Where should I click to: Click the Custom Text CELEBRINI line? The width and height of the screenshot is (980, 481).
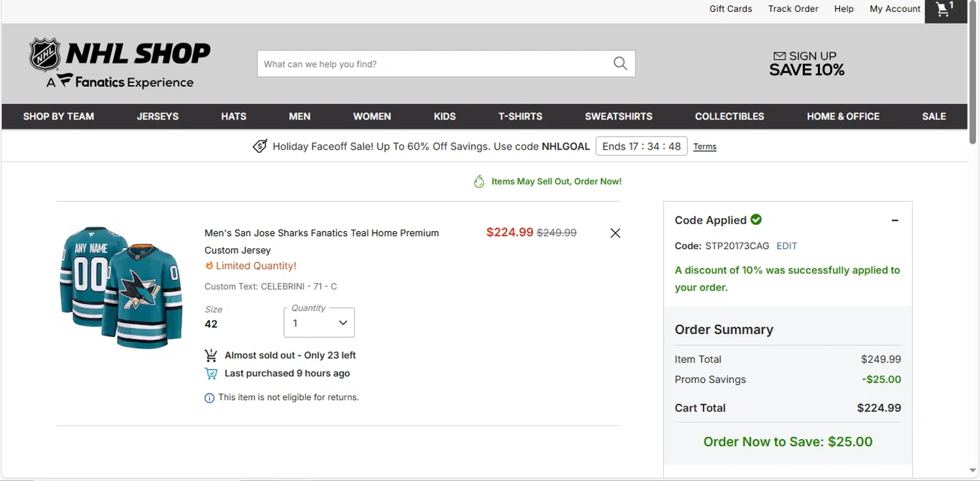click(270, 286)
